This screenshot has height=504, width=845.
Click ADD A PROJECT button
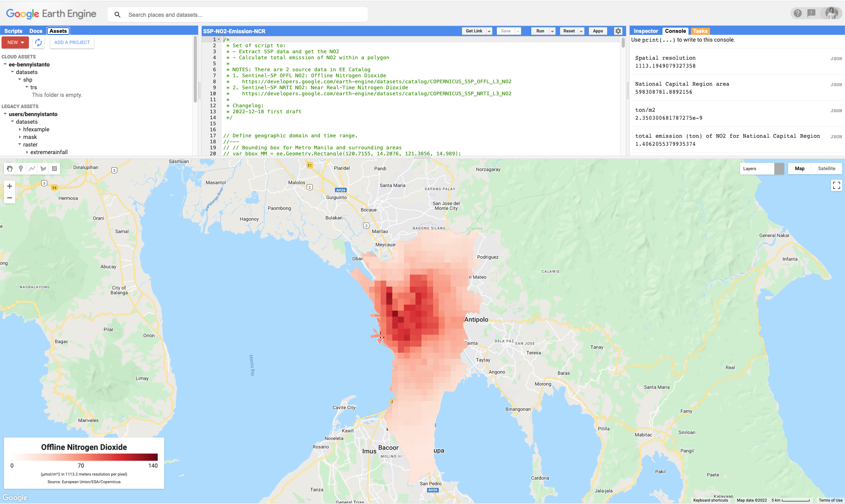click(x=72, y=42)
